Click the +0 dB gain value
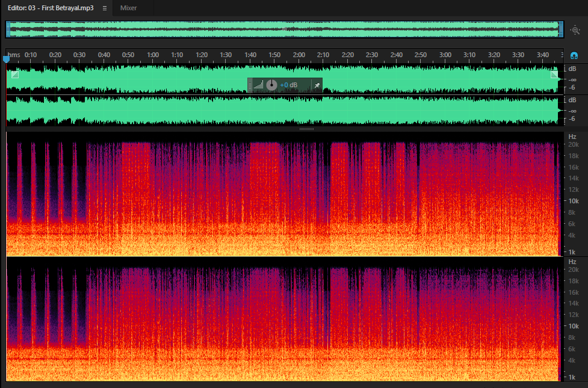Image resolution: width=588 pixels, height=388 pixels. tap(289, 85)
